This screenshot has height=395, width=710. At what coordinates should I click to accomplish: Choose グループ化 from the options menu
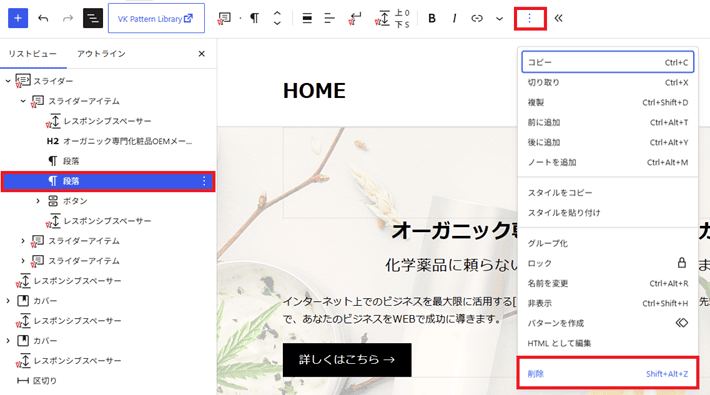608,243
